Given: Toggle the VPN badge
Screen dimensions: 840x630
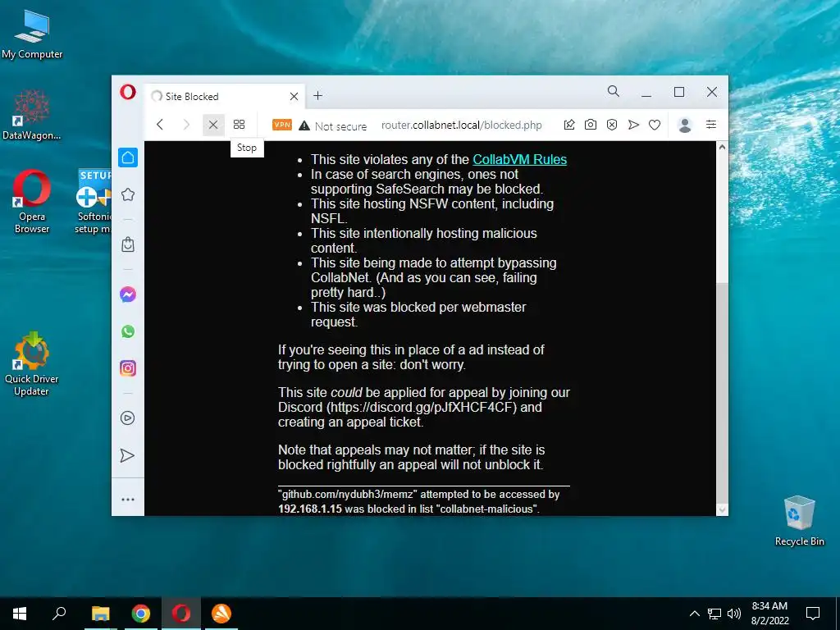Looking at the screenshot, I should click(x=282, y=125).
